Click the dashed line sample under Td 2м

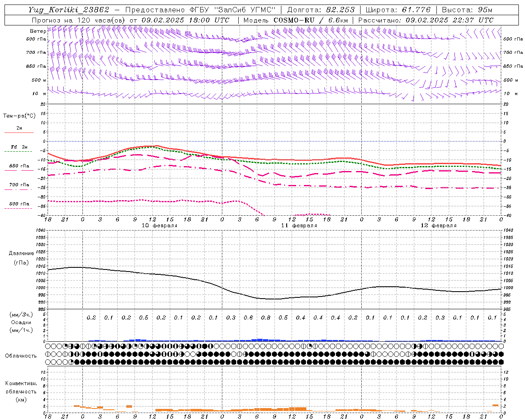pos(18,151)
